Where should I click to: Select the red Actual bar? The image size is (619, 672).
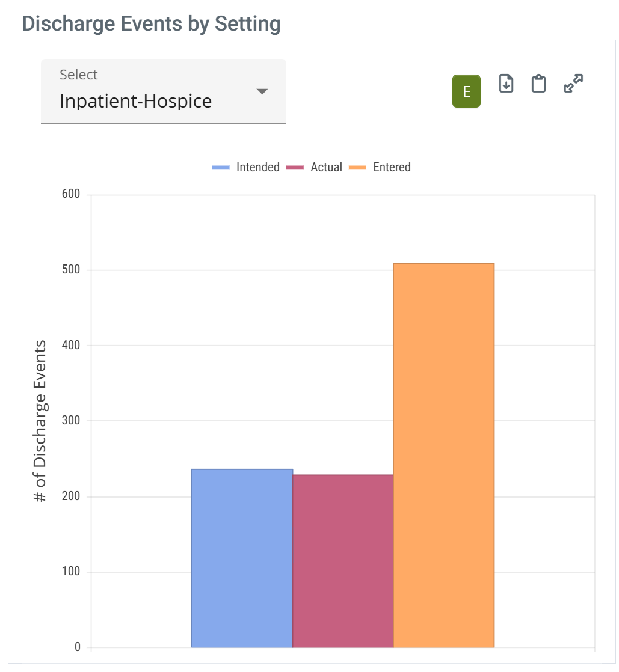coord(342,561)
